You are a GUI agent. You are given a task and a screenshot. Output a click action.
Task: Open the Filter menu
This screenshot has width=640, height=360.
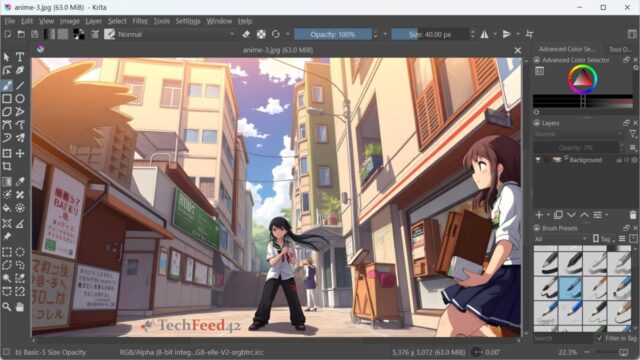coord(140,21)
